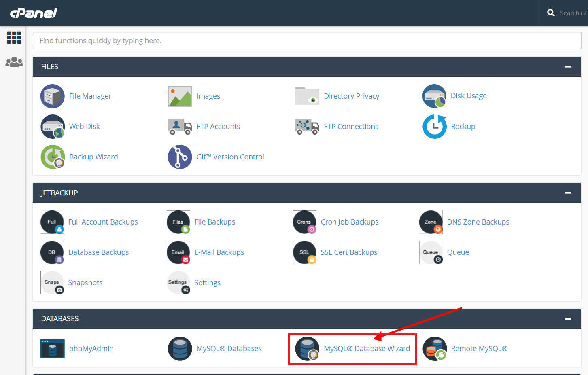Image resolution: width=588 pixels, height=375 pixels.
Task: Click the top-right Search box
Action: tap(571, 13)
